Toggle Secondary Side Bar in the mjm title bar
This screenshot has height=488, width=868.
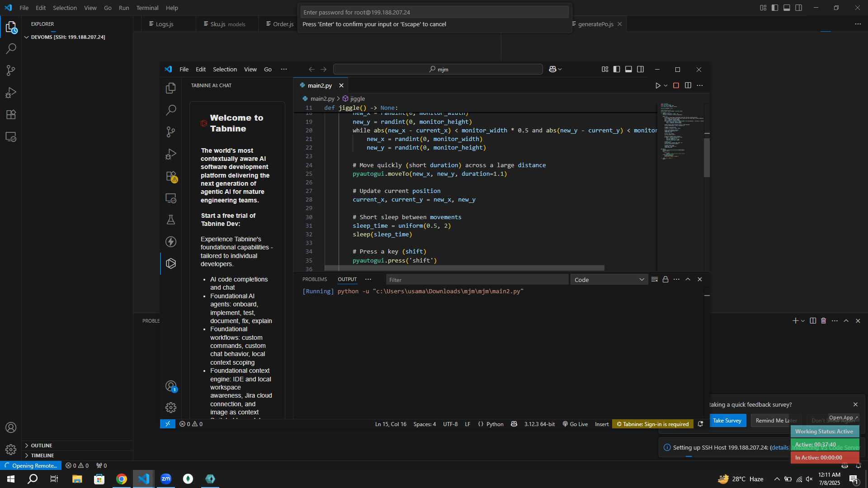coord(641,69)
